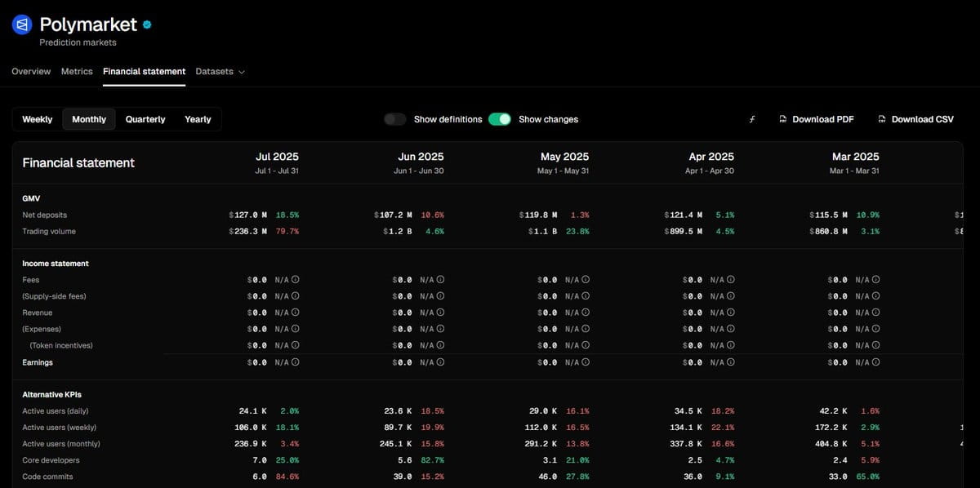Click info icon for Apr 2025 Fees

coord(731,280)
